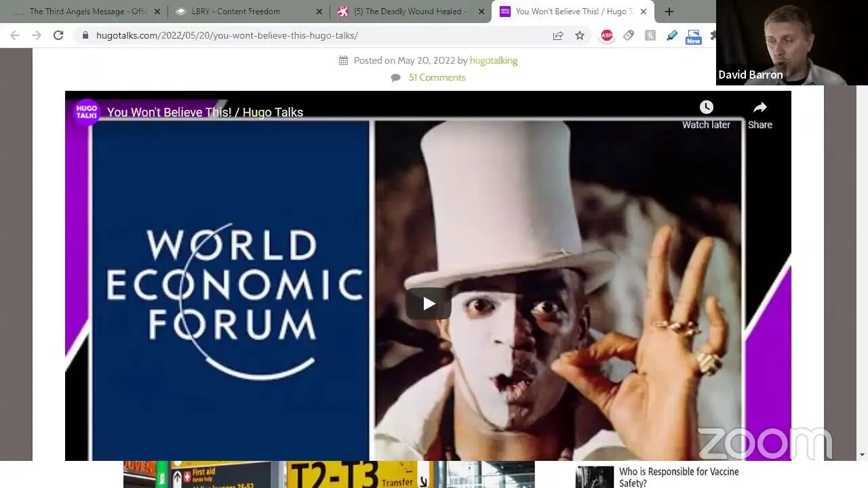The width and height of the screenshot is (868, 488).
Task: Click the Hugo Talks channel avatar
Action: pos(86,112)
